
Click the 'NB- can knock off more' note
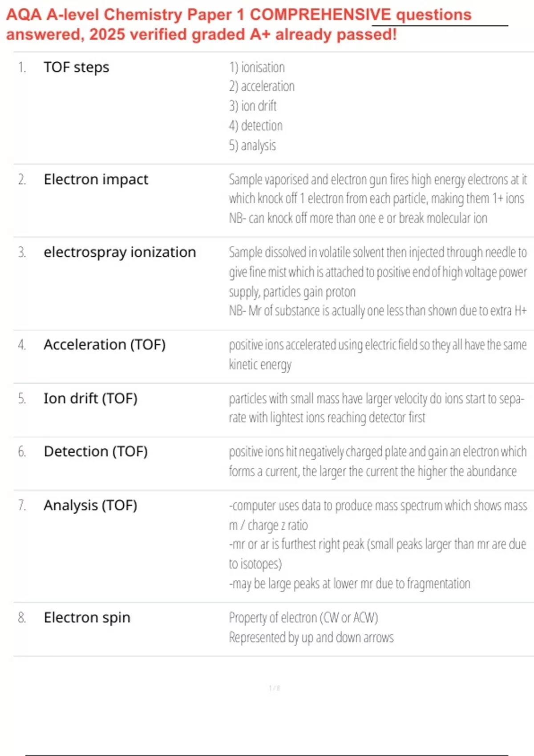point(358,218)
